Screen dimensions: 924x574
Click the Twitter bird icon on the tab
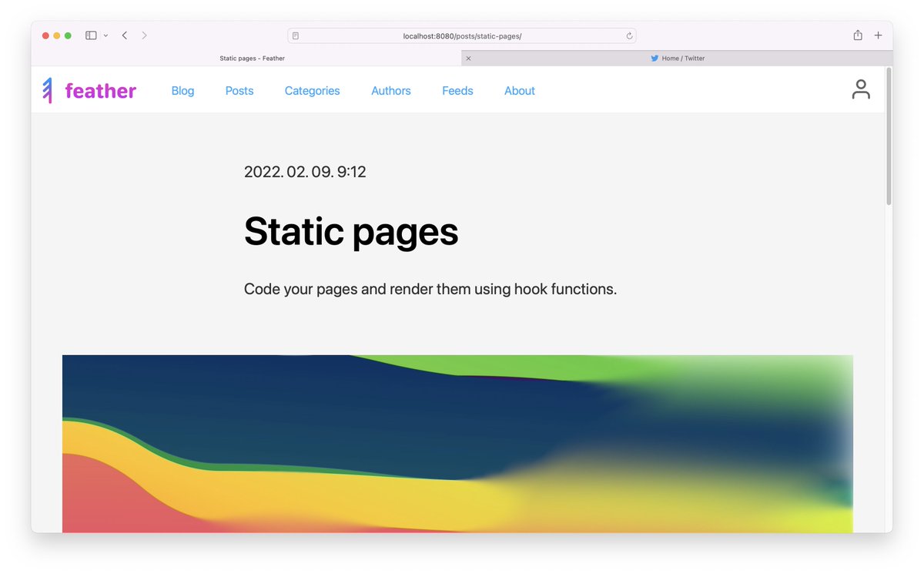click(654, 58)
